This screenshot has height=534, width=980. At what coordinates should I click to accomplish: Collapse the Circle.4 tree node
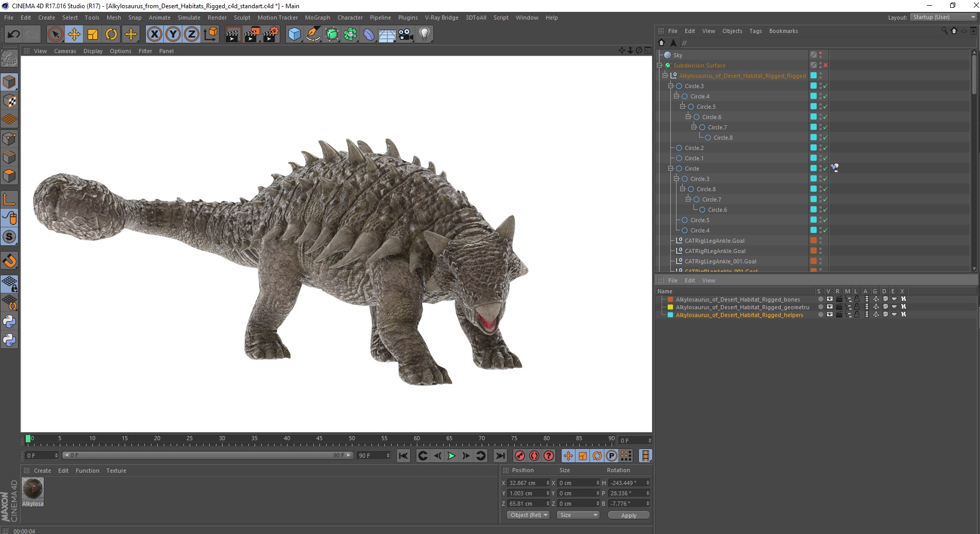coord(677,96)
